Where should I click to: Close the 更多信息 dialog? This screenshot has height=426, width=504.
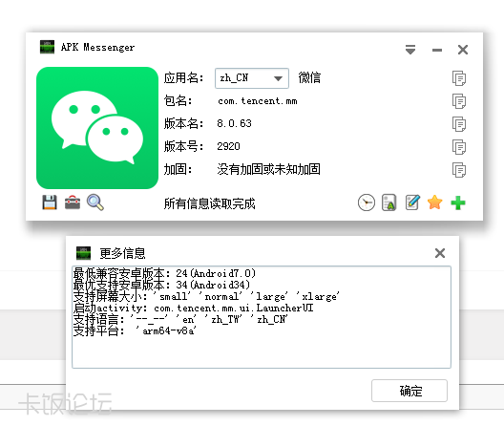coord(440,253)
